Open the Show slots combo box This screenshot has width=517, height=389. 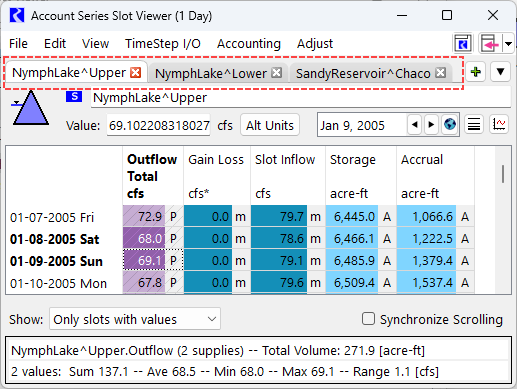tap(135, 319)
